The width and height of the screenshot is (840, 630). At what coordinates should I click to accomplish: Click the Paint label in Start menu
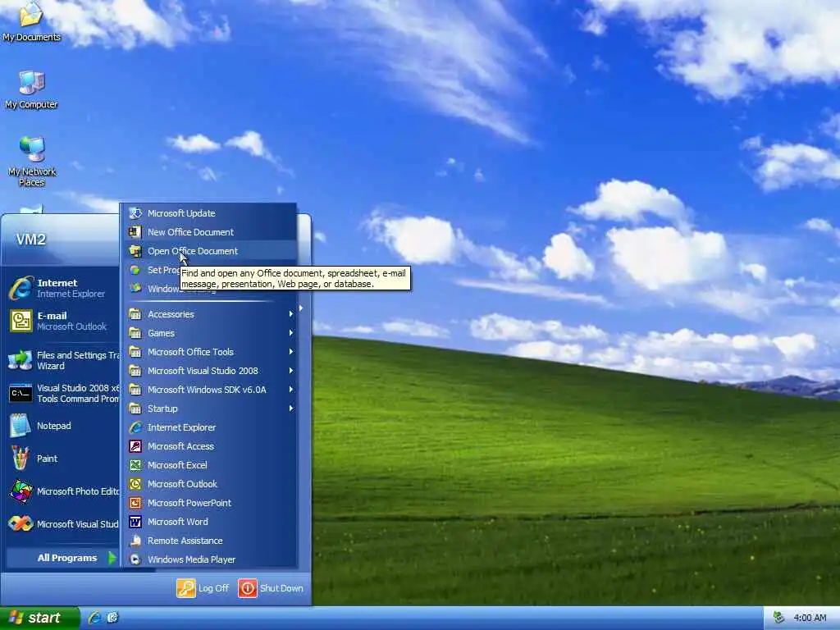click(47, 459)
